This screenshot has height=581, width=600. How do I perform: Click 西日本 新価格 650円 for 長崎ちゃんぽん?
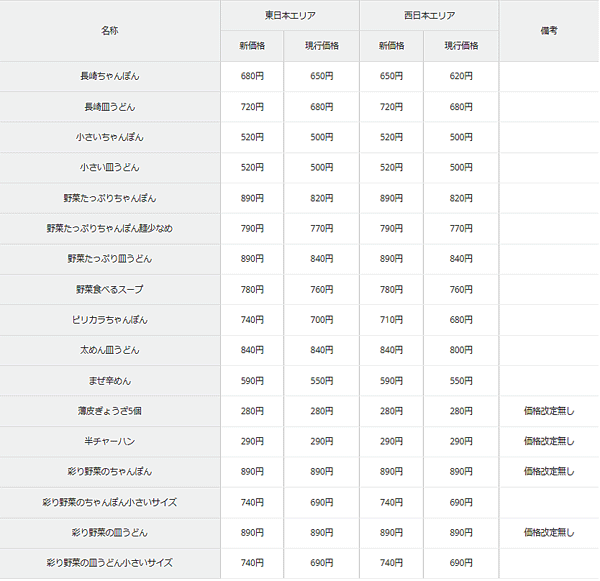click(391, 76)
